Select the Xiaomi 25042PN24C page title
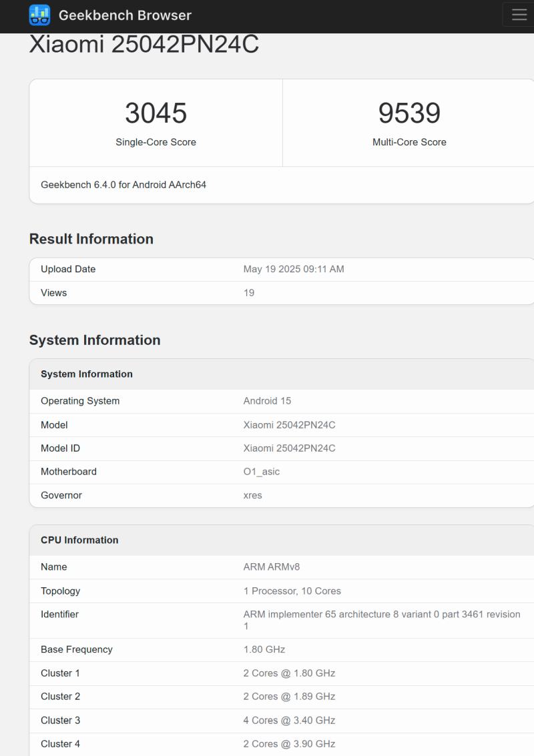This screenshot has width=534, height=756. coord(144,44)
